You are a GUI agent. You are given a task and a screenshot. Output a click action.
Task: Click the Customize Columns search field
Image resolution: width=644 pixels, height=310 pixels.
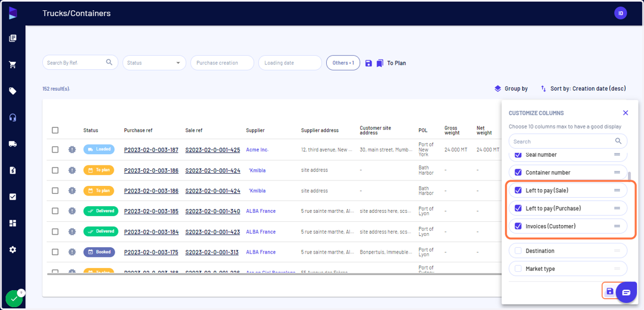568,141
